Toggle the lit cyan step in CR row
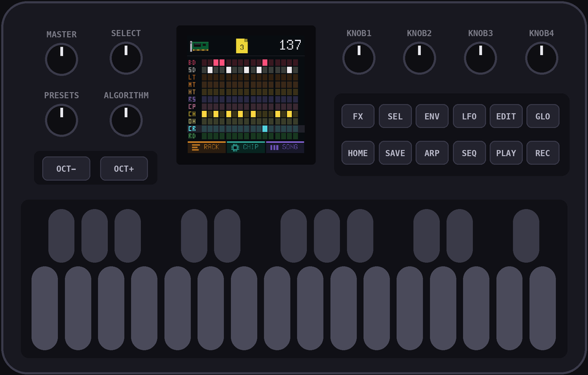 [x=265, y=129]
